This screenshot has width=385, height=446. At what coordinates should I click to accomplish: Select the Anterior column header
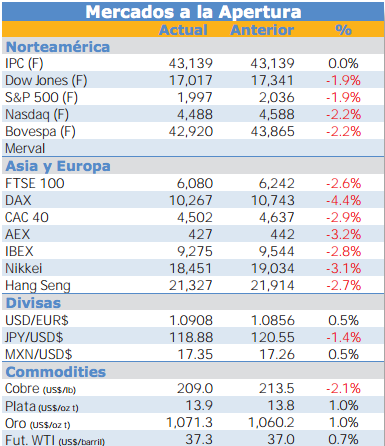pyautogui.click(x=262, y=30)
